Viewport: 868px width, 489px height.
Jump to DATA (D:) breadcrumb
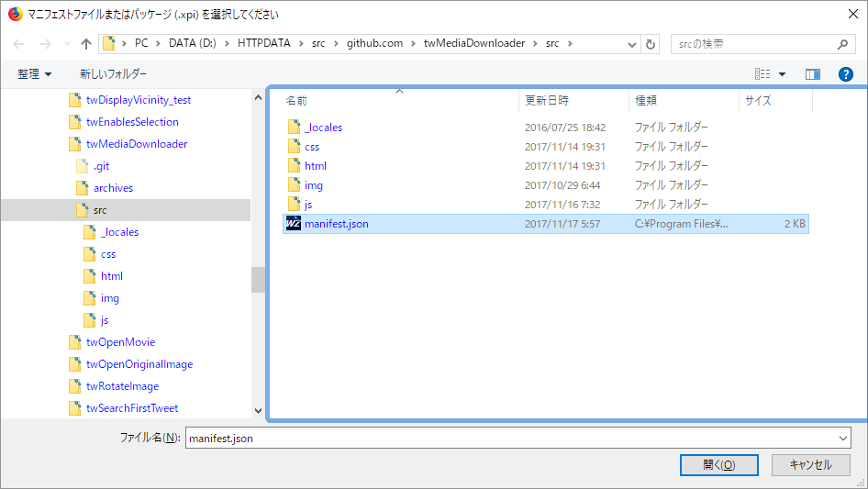click(x=192, y=43)
